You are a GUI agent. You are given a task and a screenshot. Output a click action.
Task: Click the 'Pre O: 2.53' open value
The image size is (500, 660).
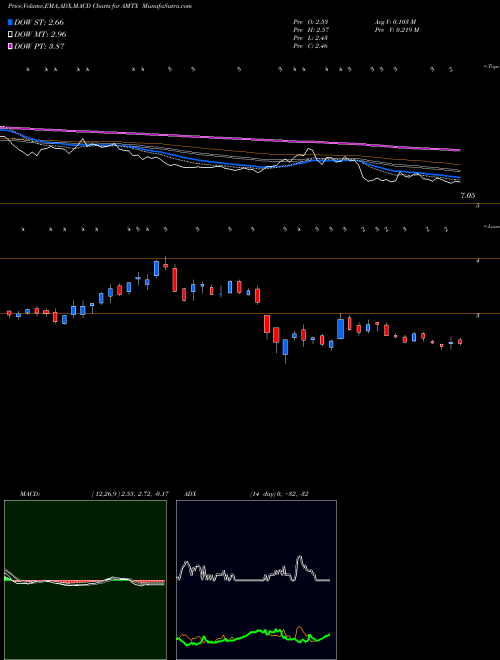[x=311, y=21]
